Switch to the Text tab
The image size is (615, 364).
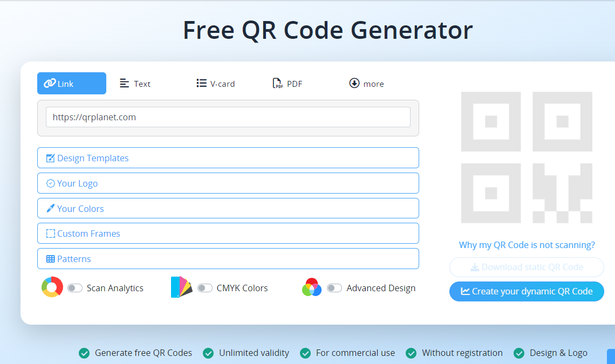point(135,84)
